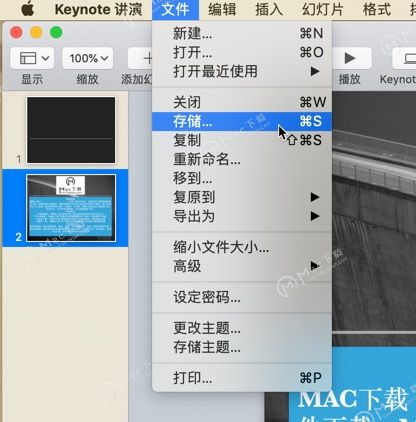Open the 100% zoom dropdown

[88, 58]
